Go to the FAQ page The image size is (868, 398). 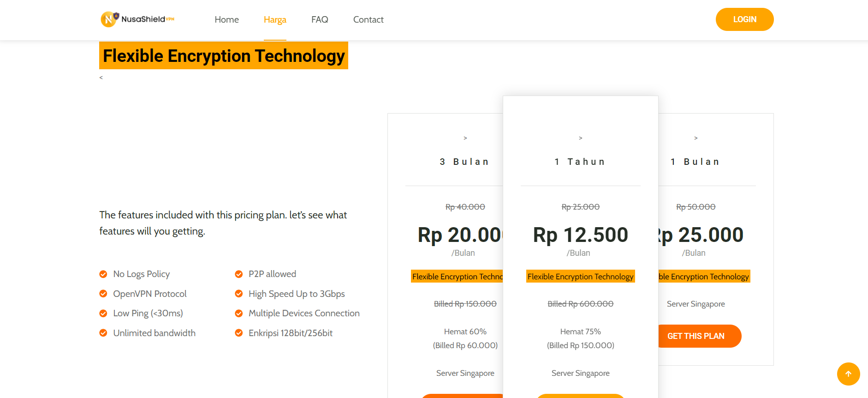[x=320, y=19]
